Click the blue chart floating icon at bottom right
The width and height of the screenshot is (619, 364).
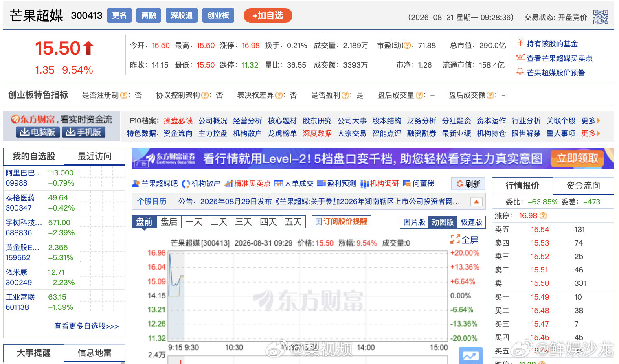click(x=470, y=356)
